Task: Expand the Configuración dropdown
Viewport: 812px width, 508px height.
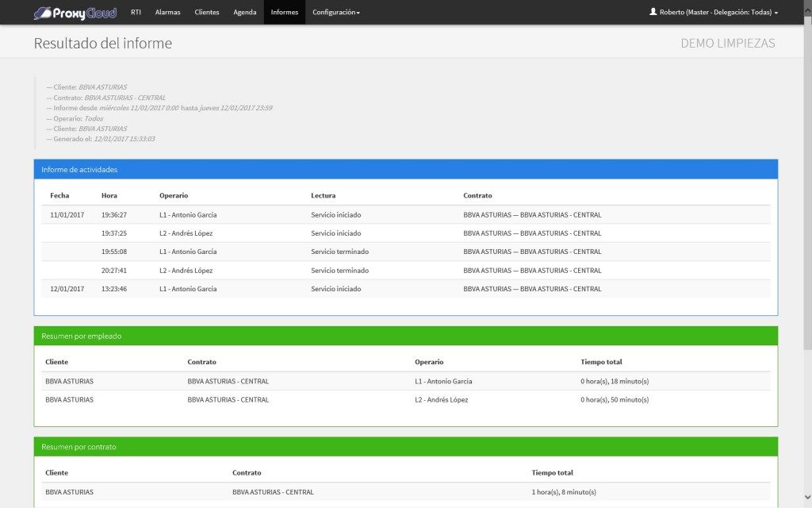Action: (335, 12)
